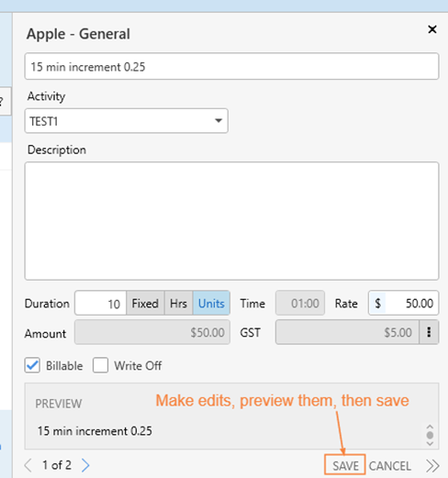Open GST options three-dot menu
Viewport: 448px width, 478px height.
[429, 332]
